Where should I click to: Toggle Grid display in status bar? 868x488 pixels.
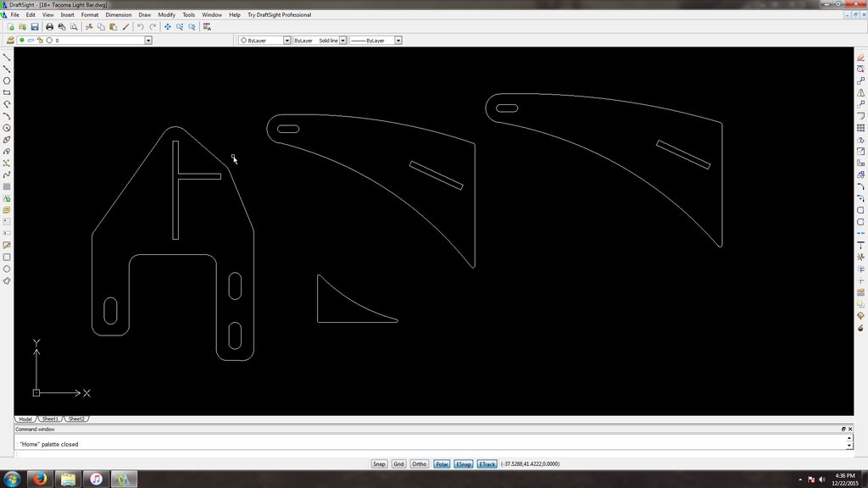(398, 464)
